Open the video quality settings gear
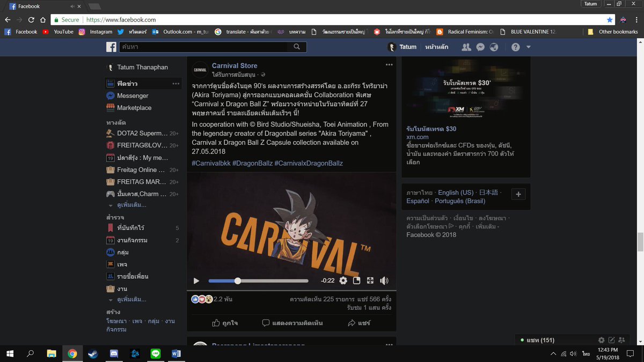This screenshot has height=362, width=644. [x=343, y=280]
